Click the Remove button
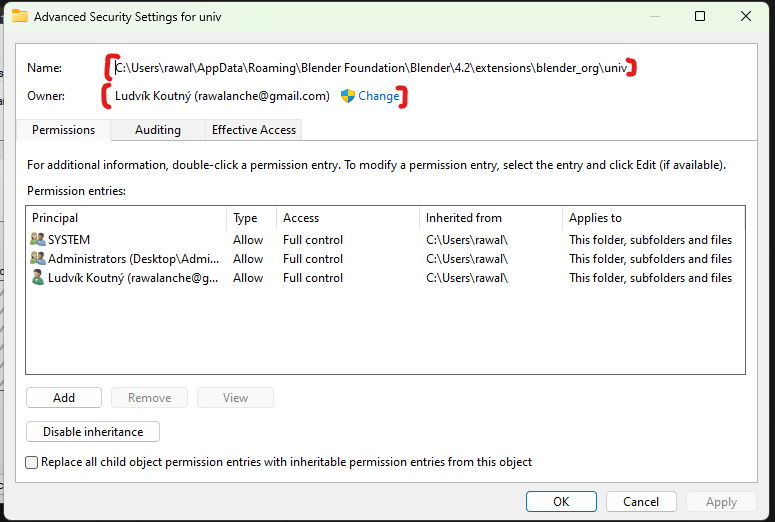Viewport: 775px width, 522px height. [149, 397]
